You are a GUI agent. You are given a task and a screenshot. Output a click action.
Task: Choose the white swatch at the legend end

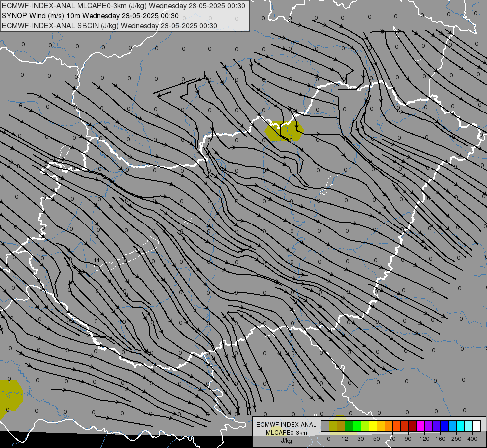(476, 426)
